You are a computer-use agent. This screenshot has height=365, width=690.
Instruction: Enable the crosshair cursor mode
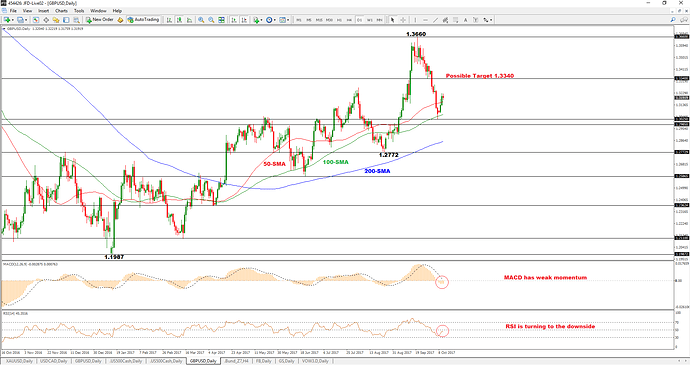click(403, 20)
